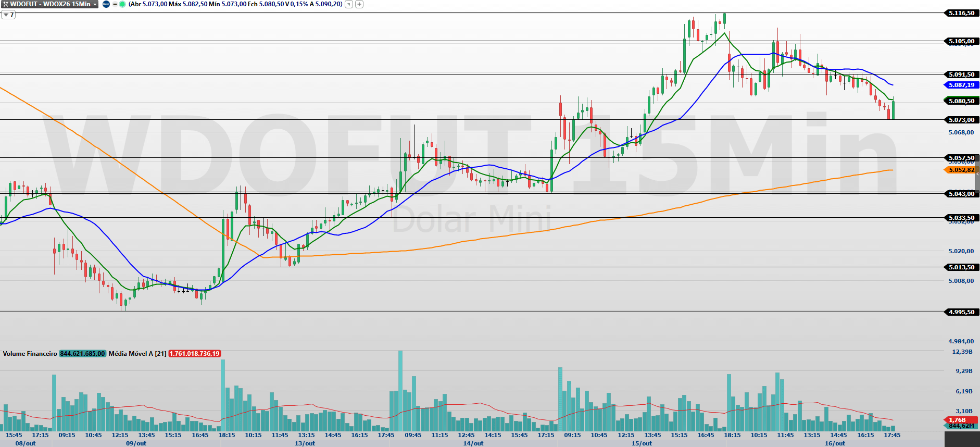This screenshot has width=980, height=447.
Task: Click the plus button in the chart header
Action: [359, 4]
